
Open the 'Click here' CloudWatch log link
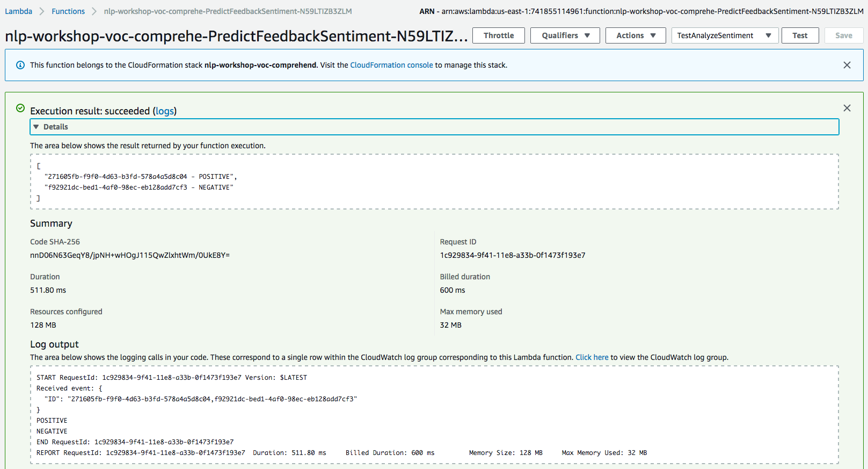[592, 357]
